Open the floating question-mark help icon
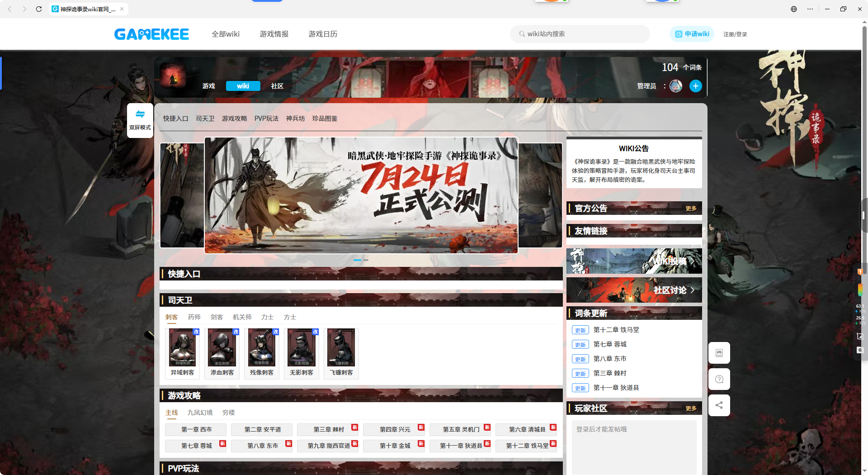 [719, 379]
